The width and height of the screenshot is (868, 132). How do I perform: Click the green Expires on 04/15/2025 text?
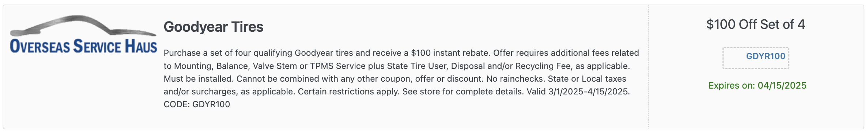click(757, 85)
